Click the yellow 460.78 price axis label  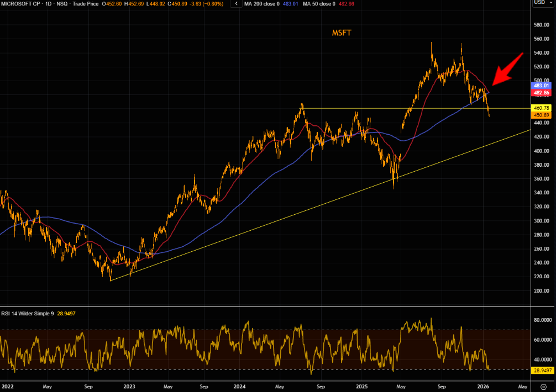click(x=542, y=108)
